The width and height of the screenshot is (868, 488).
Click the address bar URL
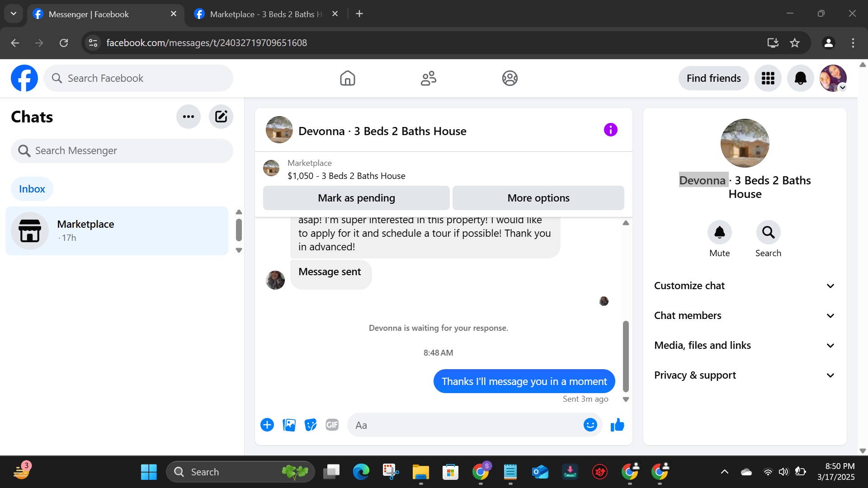[207, 43]
